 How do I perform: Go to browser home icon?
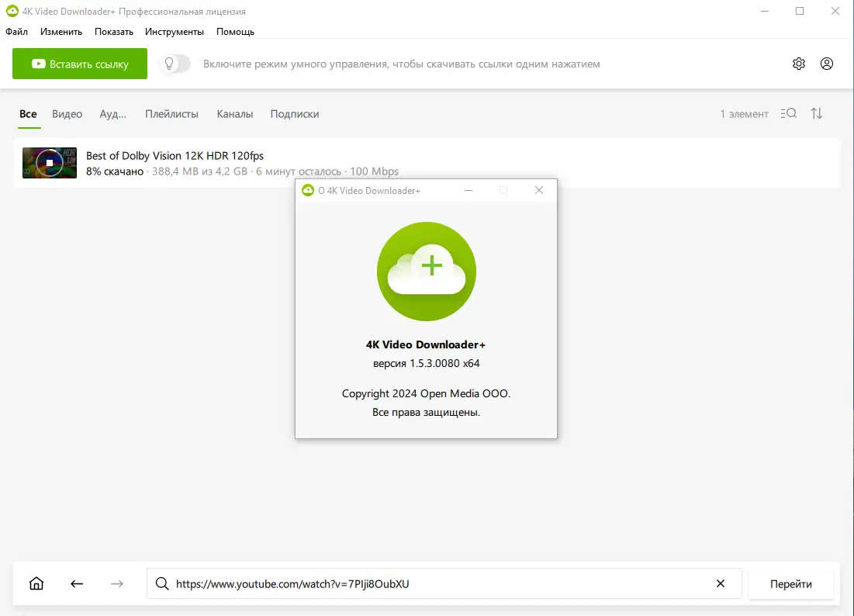pyautogui.click(x=36, y=583)
